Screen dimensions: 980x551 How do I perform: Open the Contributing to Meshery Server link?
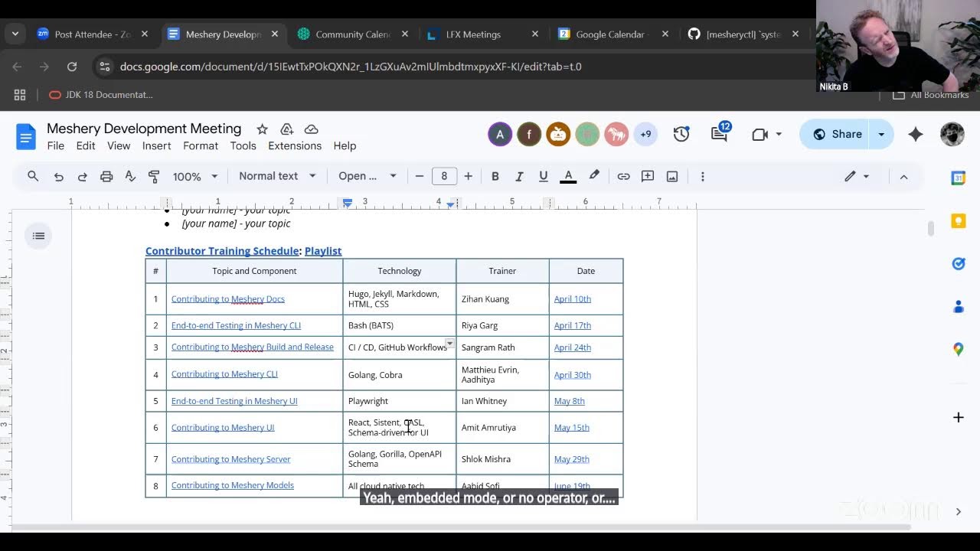[x=231, y=459]
